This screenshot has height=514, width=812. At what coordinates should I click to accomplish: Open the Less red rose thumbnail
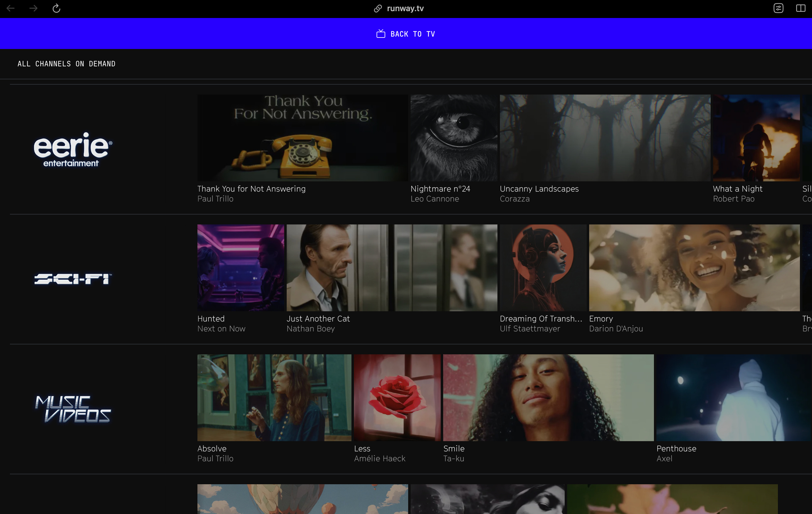(397, 397)
